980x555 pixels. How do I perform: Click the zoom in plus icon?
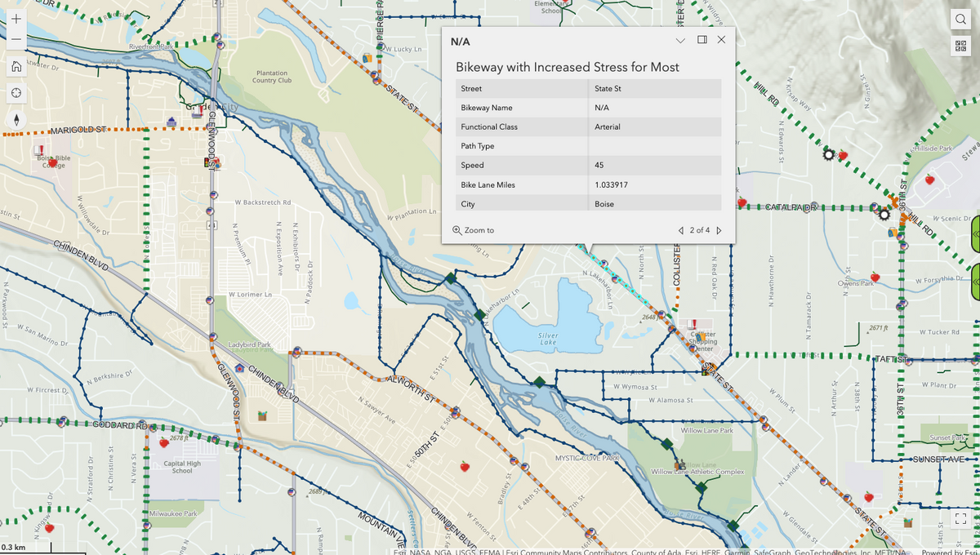16,18
